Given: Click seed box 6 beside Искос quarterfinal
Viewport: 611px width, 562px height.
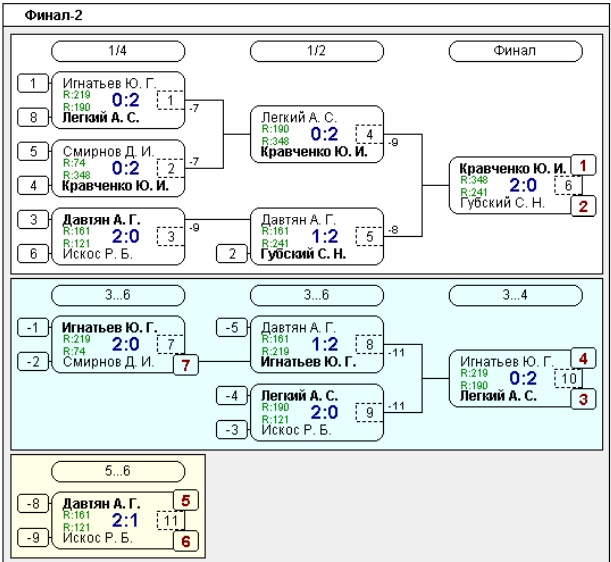Looking at the screenshot, I should coord(33,254).
